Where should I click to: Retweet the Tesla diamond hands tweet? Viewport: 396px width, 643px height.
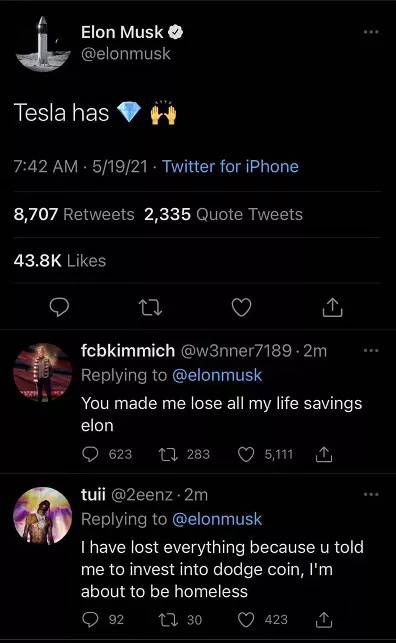150,308
